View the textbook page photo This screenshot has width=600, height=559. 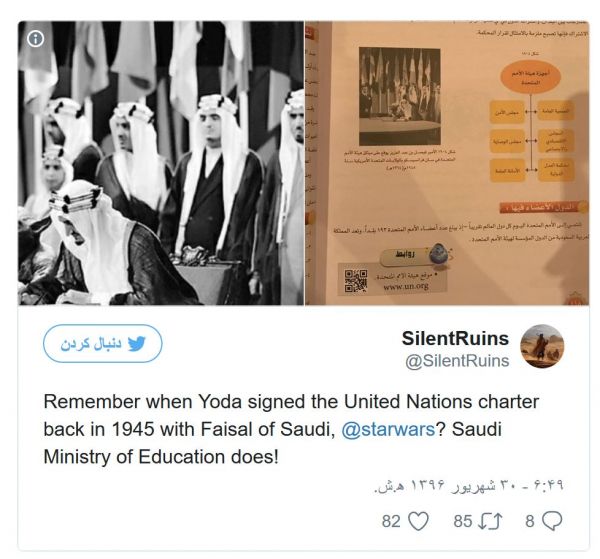coord(447,163)
